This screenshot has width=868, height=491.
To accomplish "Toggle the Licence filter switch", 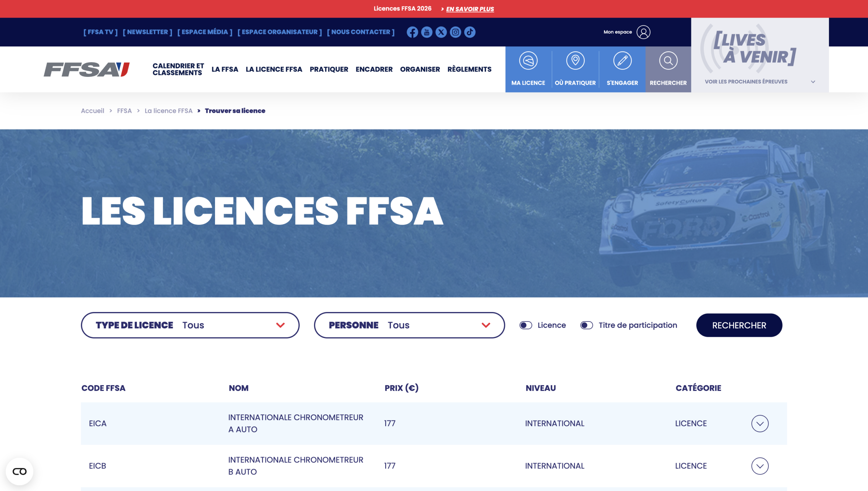I will [526, 325].
